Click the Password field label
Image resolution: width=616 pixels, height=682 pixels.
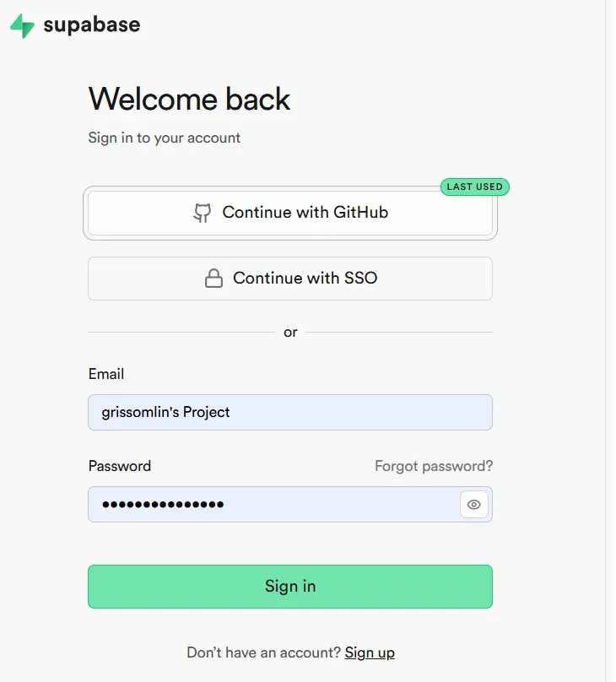[120, 466]
